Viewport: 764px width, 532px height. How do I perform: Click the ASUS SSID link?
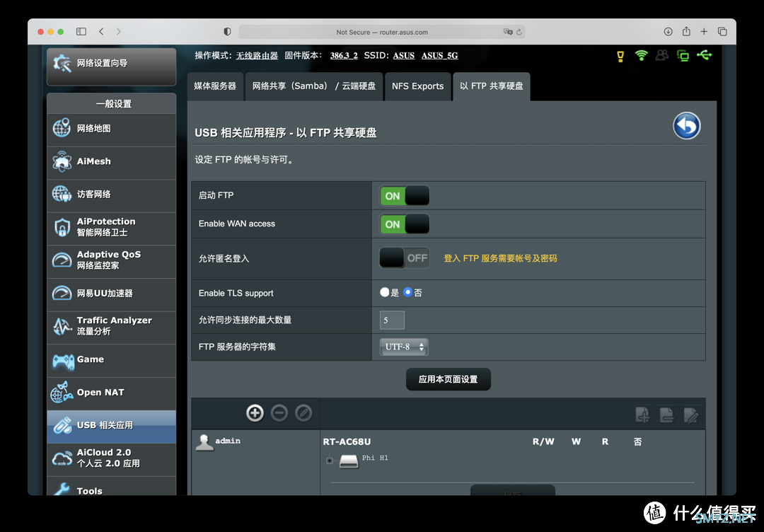click(403, 56)
